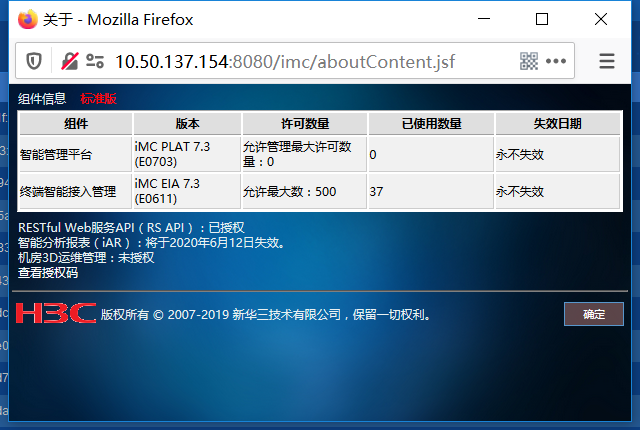640x430 pixels.
Task: Click the 失效日期 column header
Action: (558, 124)
